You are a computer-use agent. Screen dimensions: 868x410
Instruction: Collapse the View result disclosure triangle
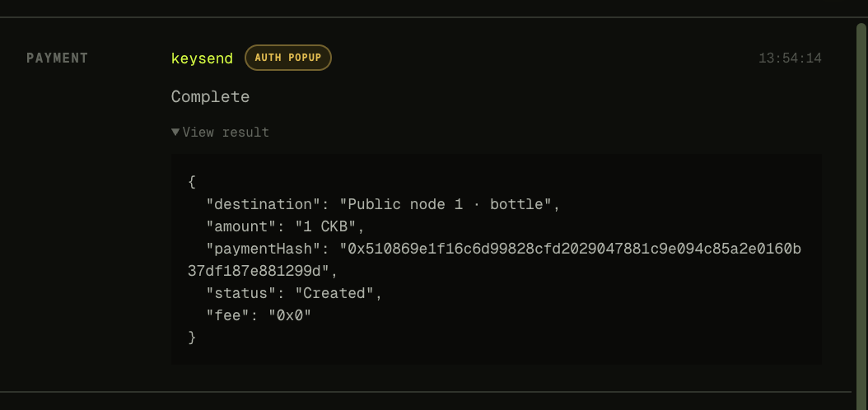[x=175, y=133]
